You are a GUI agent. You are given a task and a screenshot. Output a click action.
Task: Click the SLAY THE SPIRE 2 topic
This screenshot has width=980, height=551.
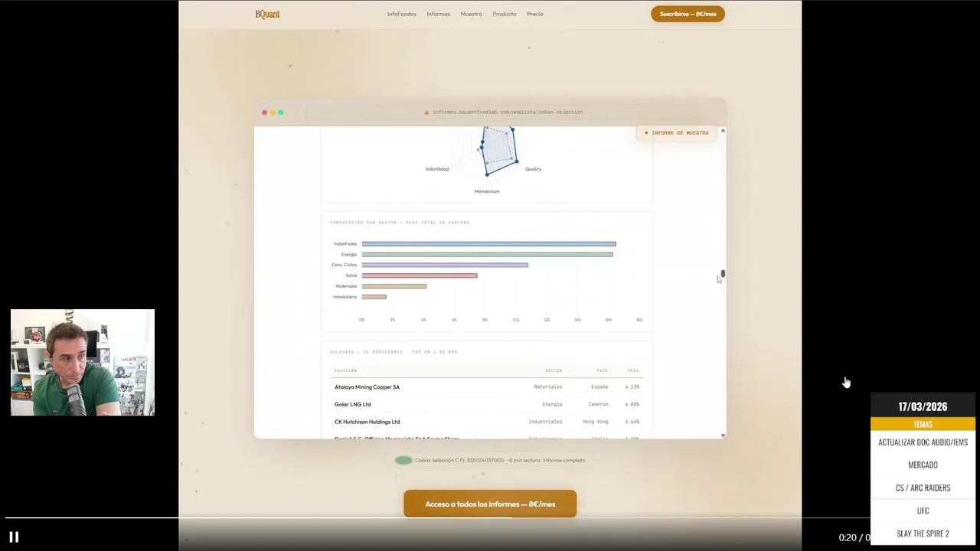(923, 533)
